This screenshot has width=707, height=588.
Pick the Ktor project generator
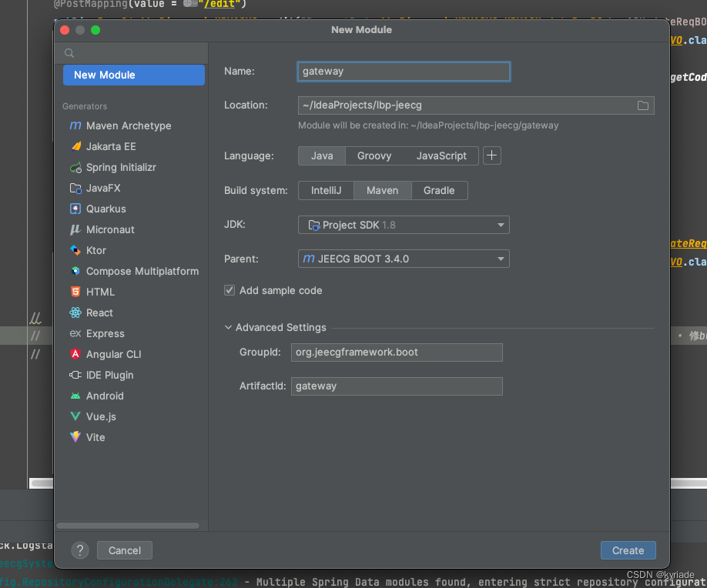tap(100, 250)
